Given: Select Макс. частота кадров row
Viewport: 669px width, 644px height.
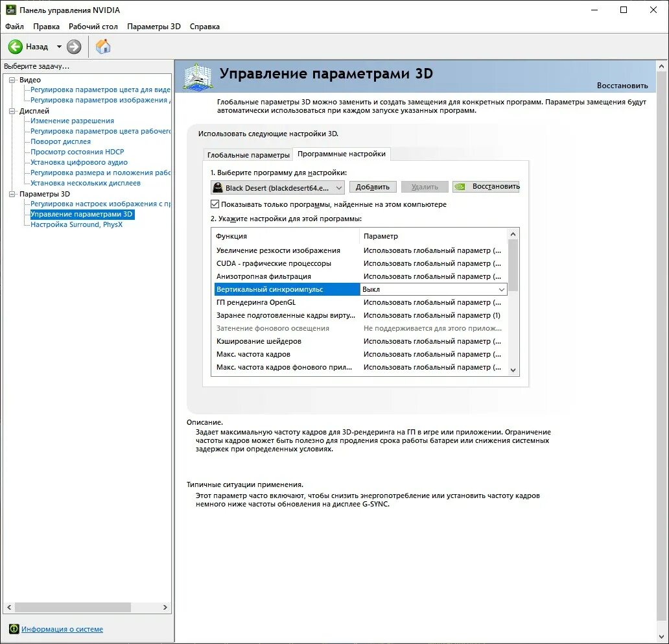Looking at the screenshot, I should 360,354.
